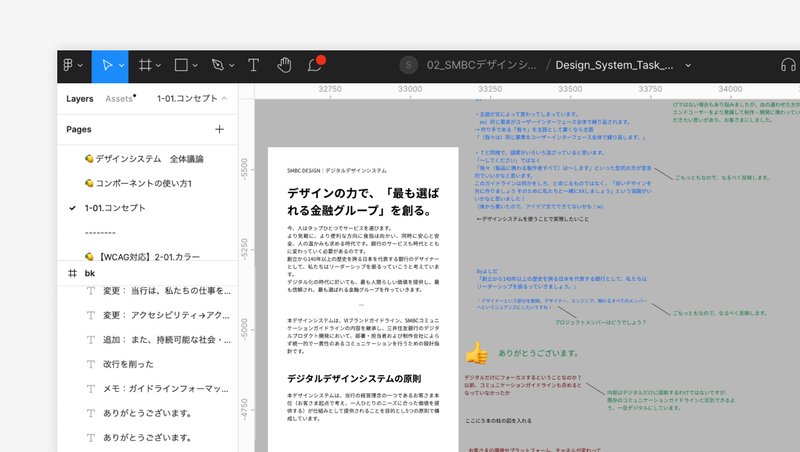
Task: Open the file name dropdown chevron
Action: [x=688, y=65]
